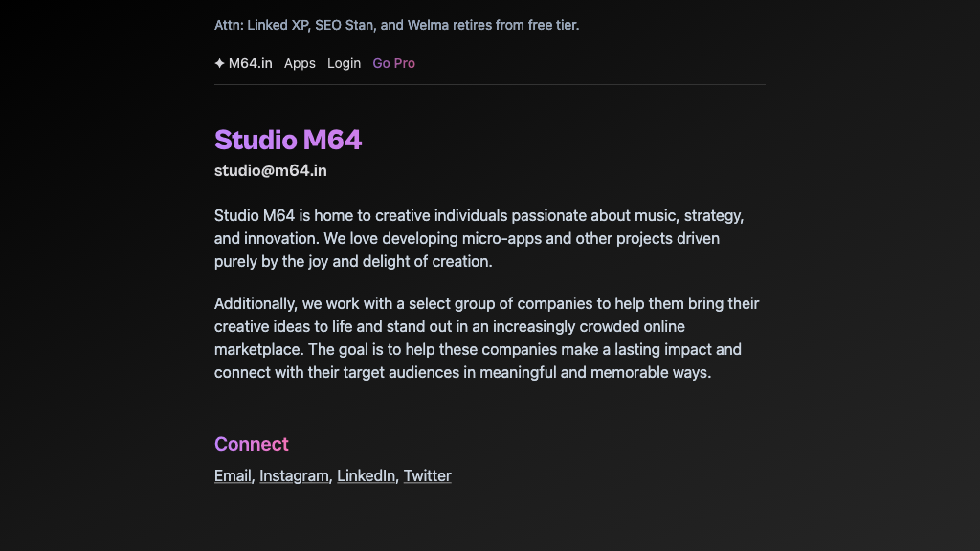Click the Studio M64 heading
The height and width of the screenshot is (551, 980).
288,140
